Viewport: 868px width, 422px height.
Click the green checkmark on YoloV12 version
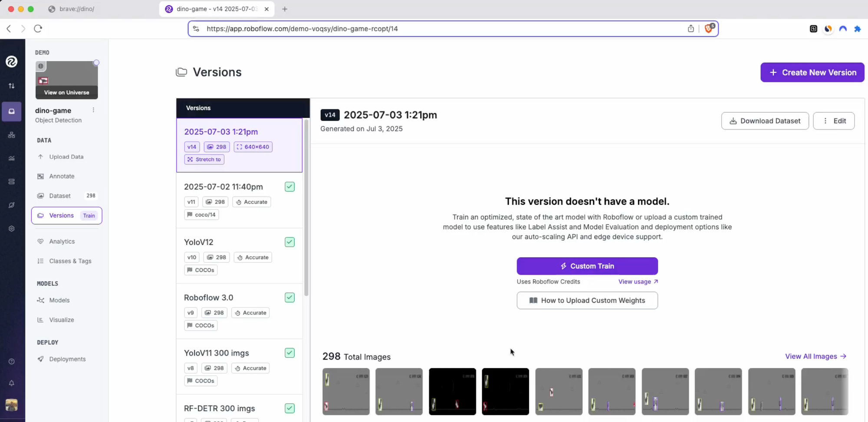click(289, 242)
